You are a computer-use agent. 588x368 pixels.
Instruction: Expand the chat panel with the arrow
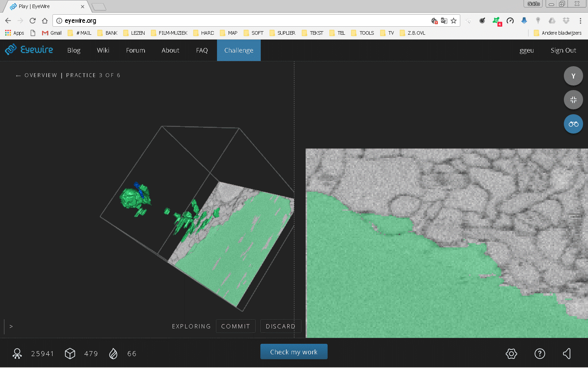pyautogui.click(x=11, y=326)
